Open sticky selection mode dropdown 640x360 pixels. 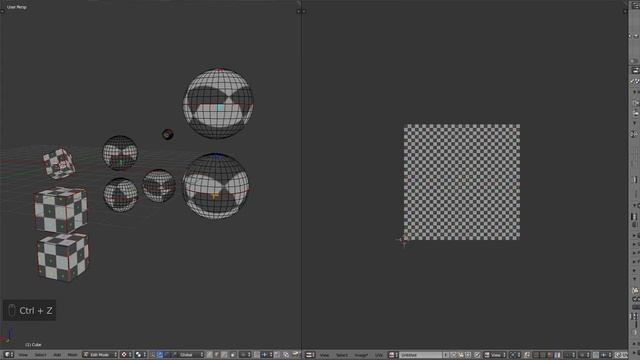point(569,355)
